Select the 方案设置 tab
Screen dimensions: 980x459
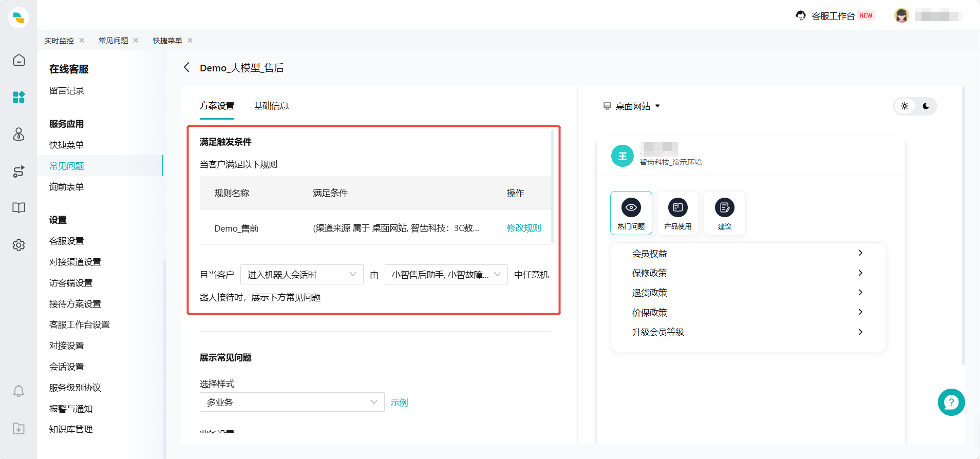[217, 106]
